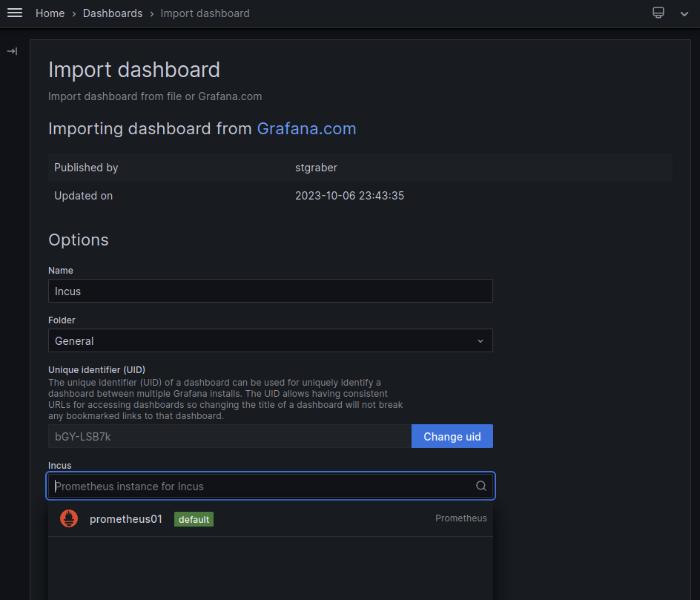Click the sidebar expand arrow icon

tap(12, 50)
